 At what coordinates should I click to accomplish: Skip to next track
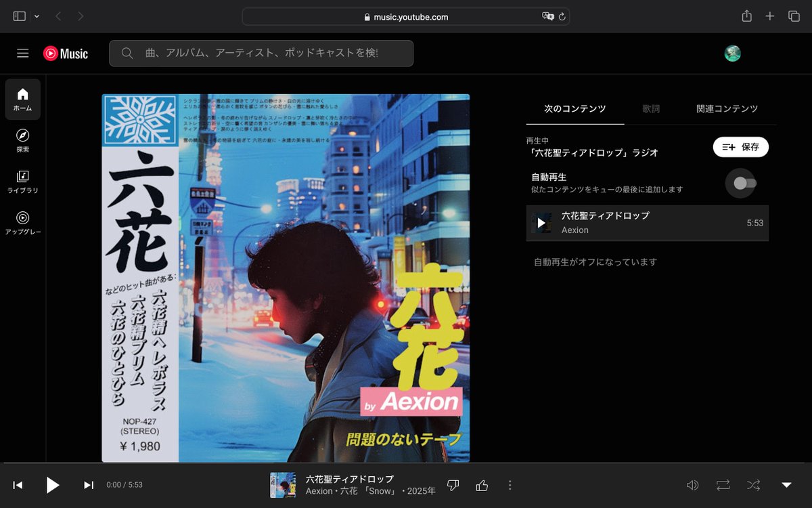89,485
